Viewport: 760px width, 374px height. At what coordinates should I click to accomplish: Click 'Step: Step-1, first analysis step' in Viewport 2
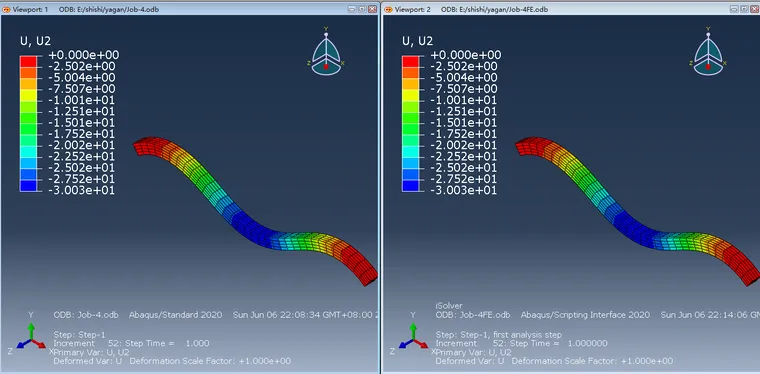coord(498,335)
